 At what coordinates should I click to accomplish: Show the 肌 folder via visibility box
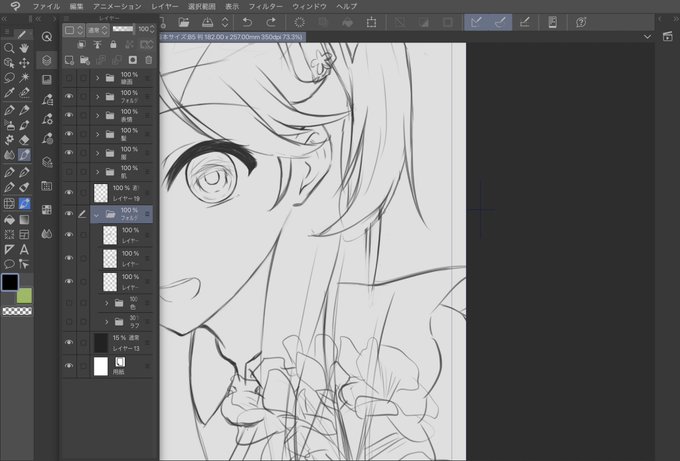[69, 172]
